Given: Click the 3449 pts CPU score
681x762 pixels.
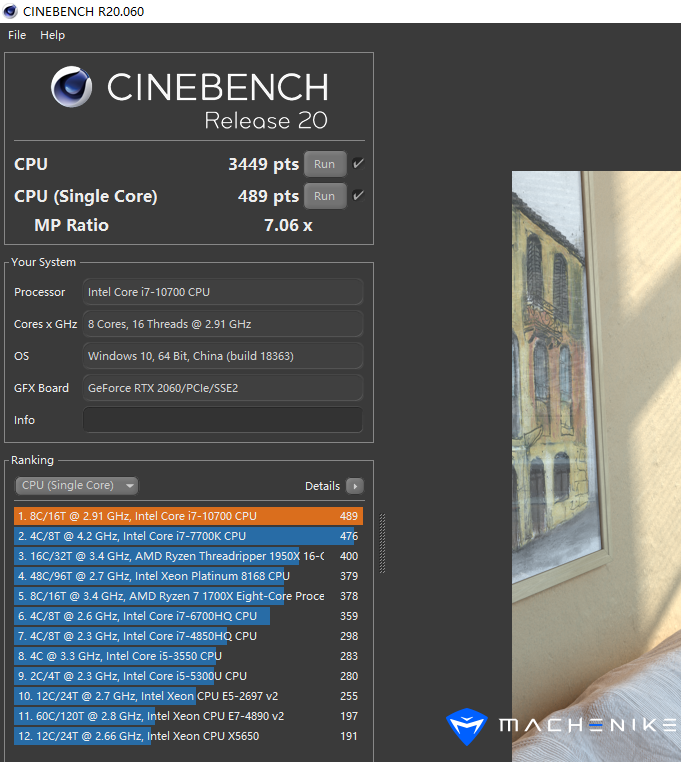Looking at the screenshot, I should 263,164.
